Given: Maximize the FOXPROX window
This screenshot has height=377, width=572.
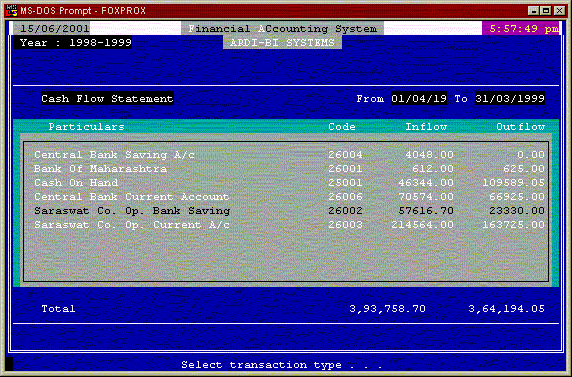Looking at the screenshot, I should 546,11.
